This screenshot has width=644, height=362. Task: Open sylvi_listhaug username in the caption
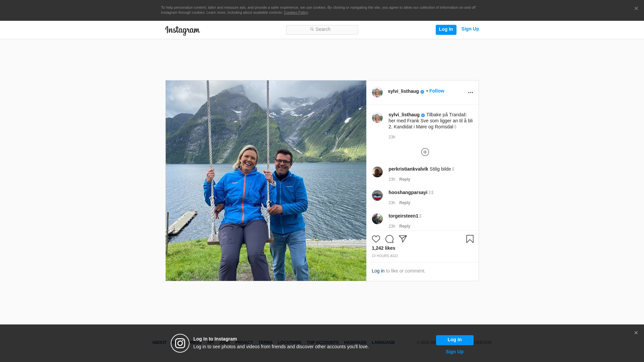tap(404, 115)
